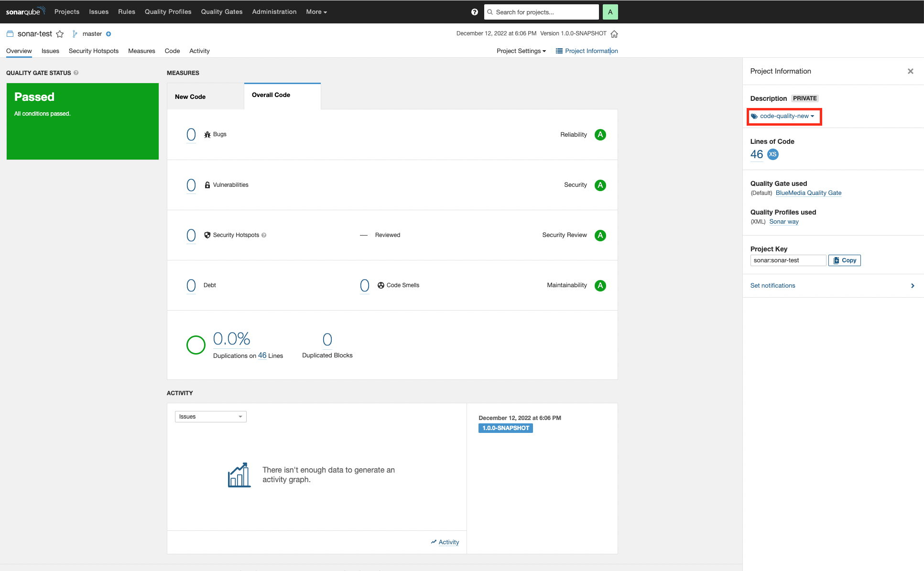This screenshot has height=571, width=924.
Task: Open the More dropdown in top navigation
Action: [316, 12]
